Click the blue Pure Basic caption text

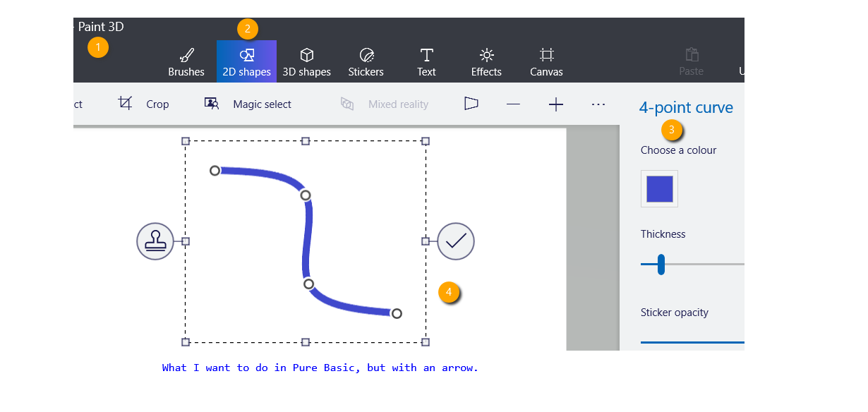coord(320,368)
